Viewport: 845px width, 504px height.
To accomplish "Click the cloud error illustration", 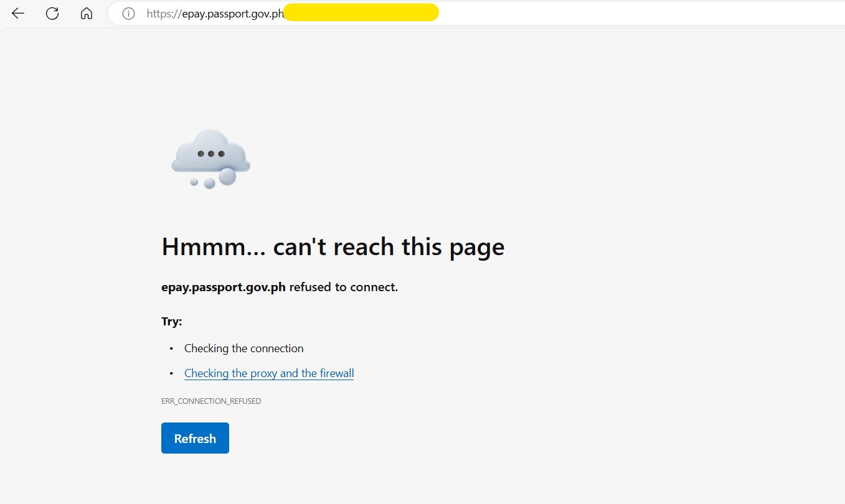I will pyautogui.click(x=211, y=159).
